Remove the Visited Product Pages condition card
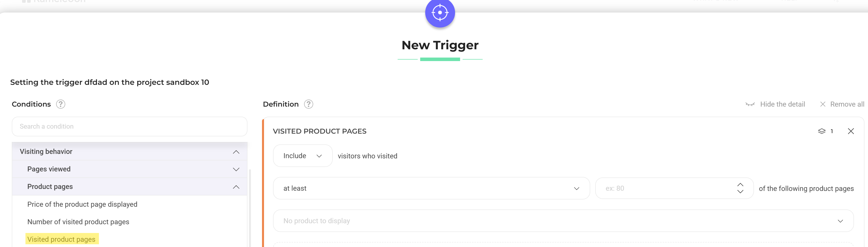This screenshot has width=868, height=247. click(x=850, y=131)
